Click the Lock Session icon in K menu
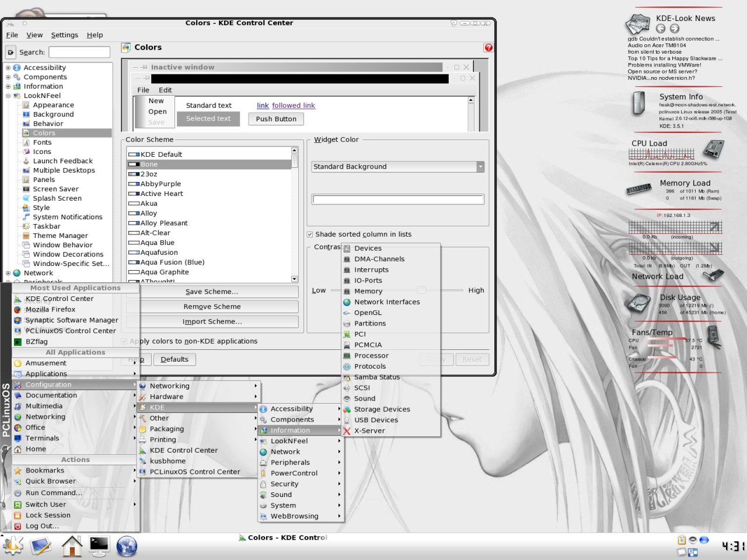This screenshot has height=560, width=747. click(x=18, y=516)
